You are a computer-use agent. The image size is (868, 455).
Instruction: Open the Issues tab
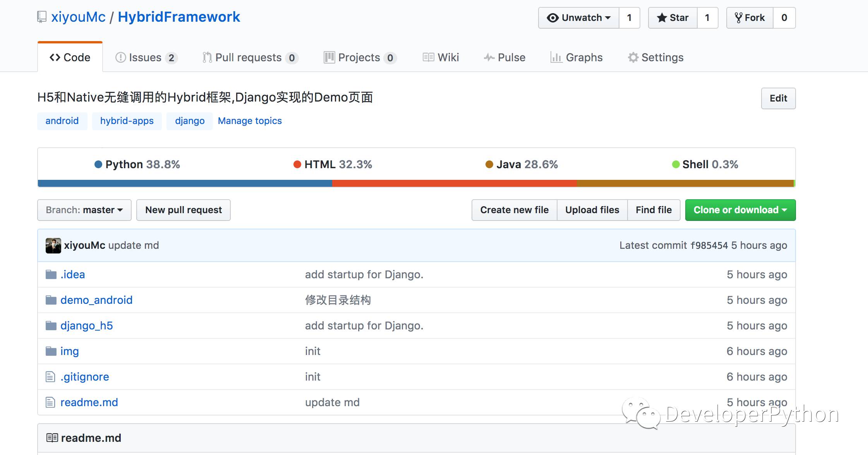click(x=146, y=57)
